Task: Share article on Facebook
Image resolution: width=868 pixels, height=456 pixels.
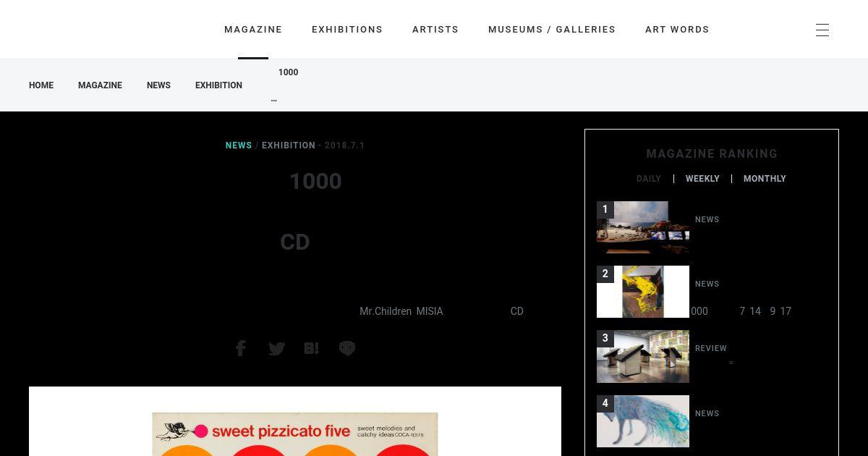Action: (241, 348)
